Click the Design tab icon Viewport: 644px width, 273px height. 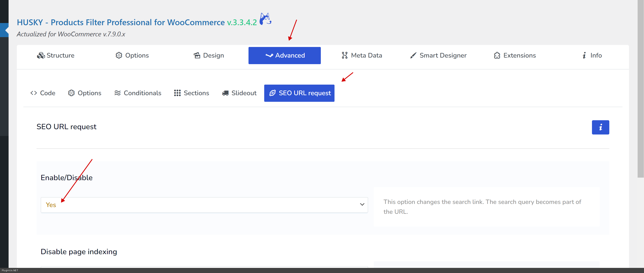(197, 55)
